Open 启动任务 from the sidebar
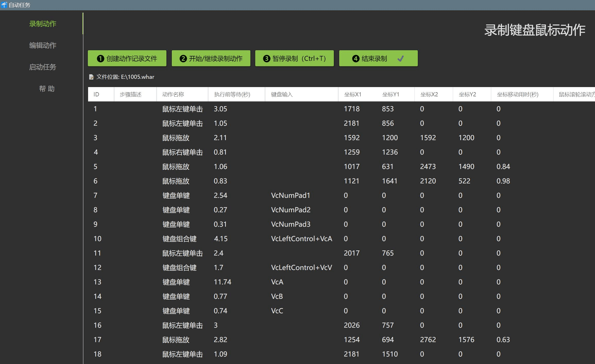Viewport: 595px width, 364px height. click(x=43, y=67)
